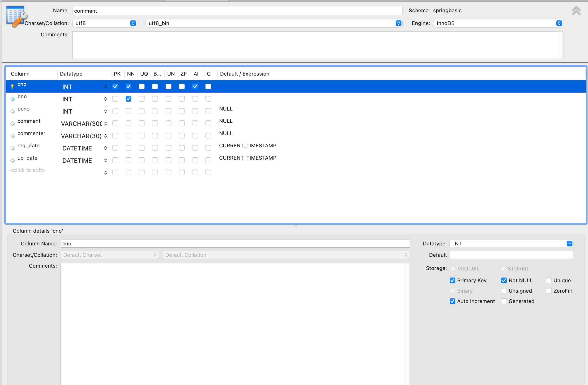
Task: Click the table editor wrench icon
Action: pyautogui.click(x=16, y=16)
